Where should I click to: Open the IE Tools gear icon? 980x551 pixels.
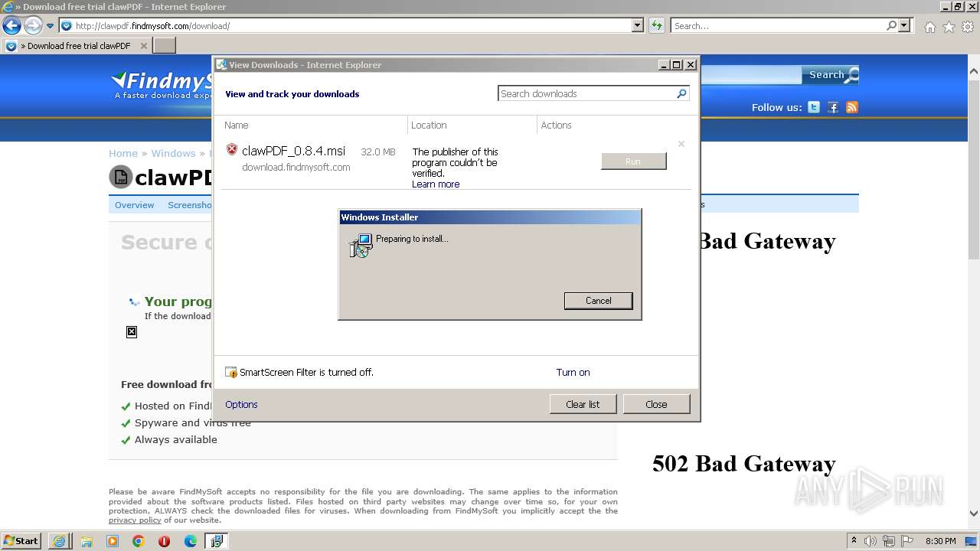(x=968, y=27)
